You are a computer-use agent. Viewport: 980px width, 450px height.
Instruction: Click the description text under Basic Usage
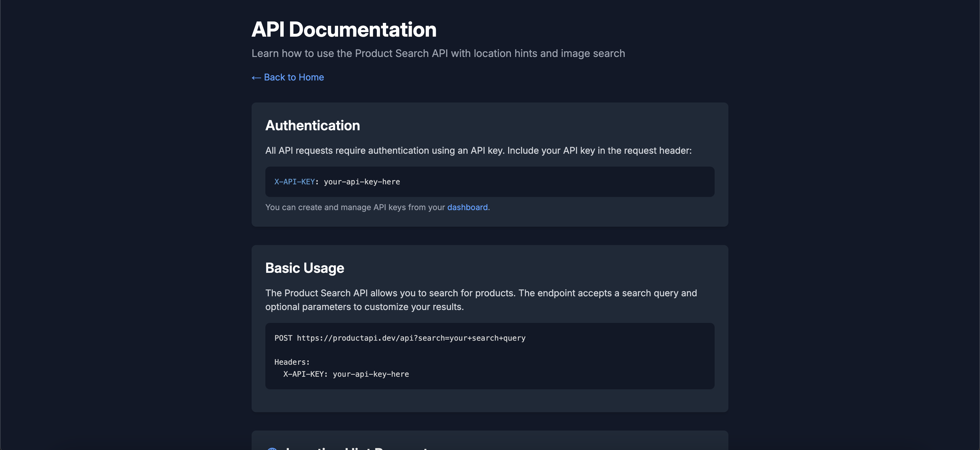(x=481, y=299)
